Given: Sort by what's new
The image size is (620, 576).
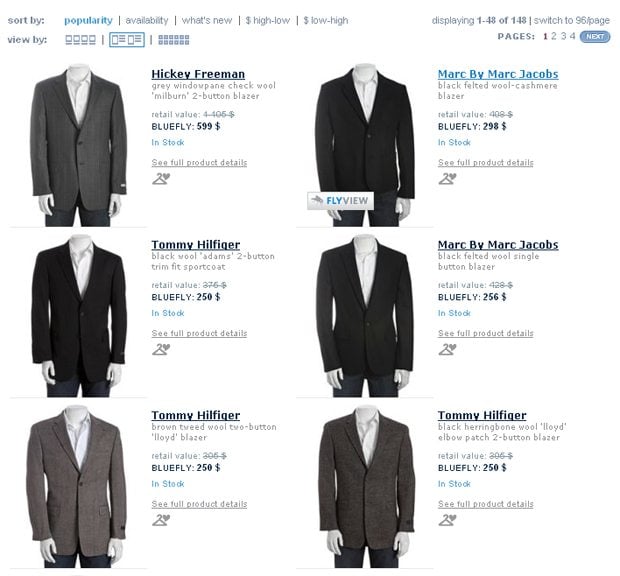Looking at the screenshot, I should tap(207, 21).
